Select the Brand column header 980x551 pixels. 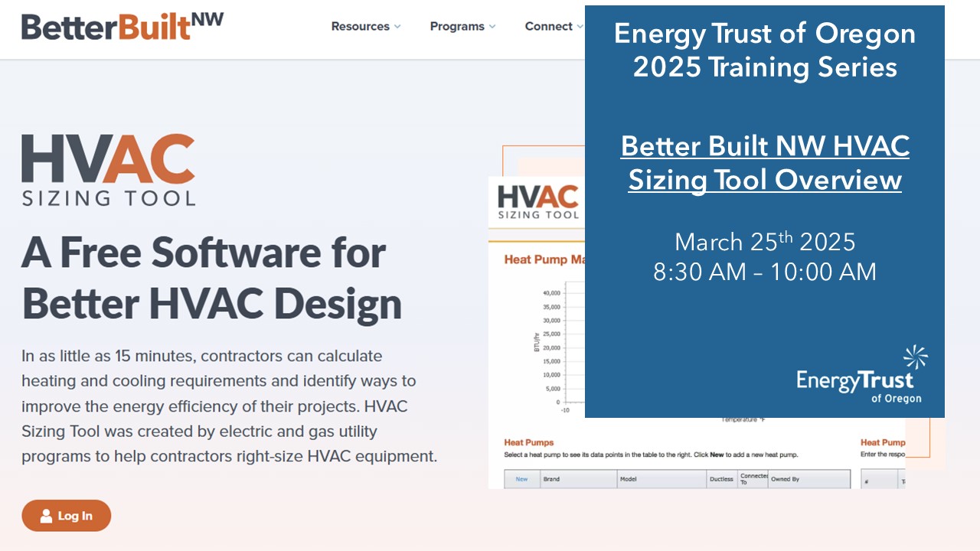[x=551, y=479]
